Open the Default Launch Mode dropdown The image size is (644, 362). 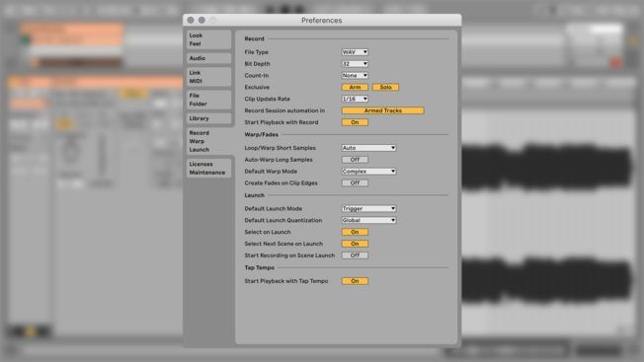[368, 209]
